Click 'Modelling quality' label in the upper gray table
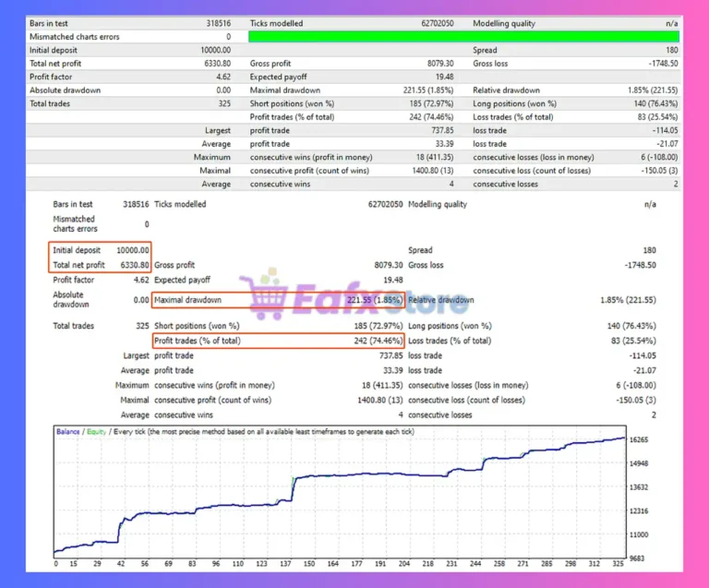Viewport: 709px width, 588px height. (x=504, y=23)
